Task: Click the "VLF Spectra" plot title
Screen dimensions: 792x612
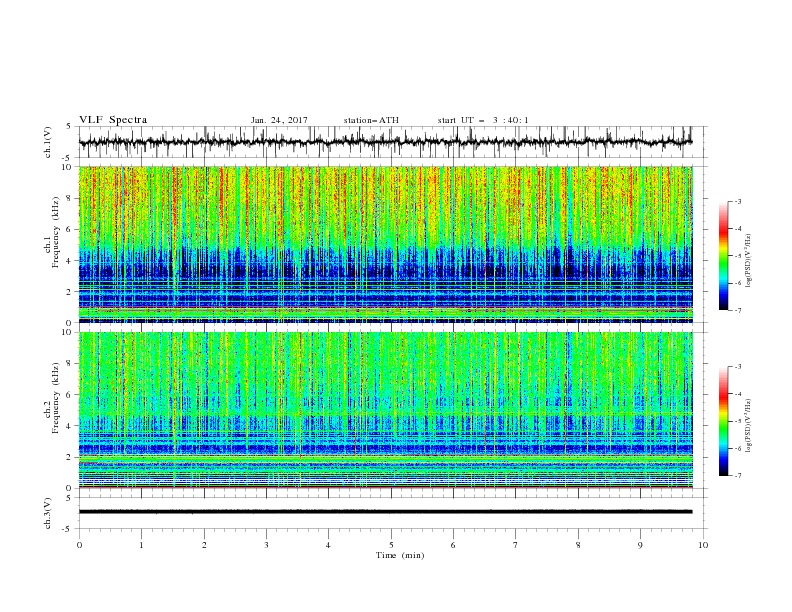Action: [x=113, y=120]
